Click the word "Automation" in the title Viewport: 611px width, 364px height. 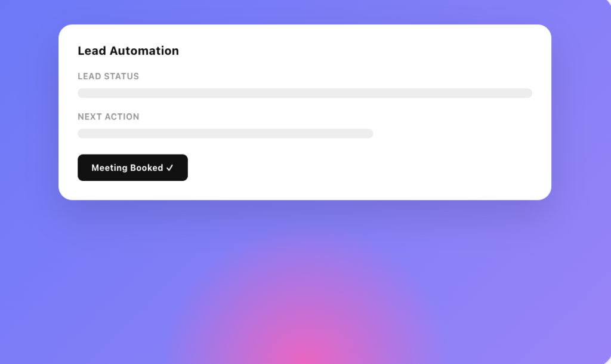(x=144, y=51)
